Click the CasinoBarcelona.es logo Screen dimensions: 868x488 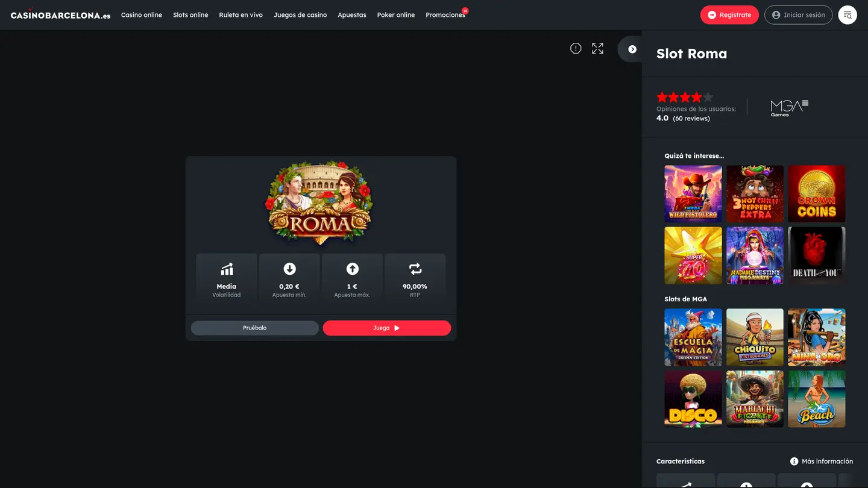pos(60,14)
